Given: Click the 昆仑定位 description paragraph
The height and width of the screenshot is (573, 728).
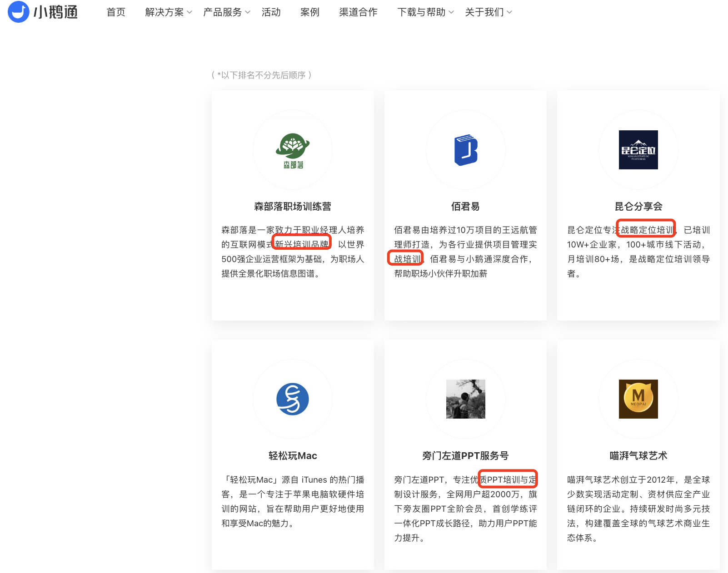Looking at the screenshot, I should pyautogui.click(x=638, y=252).
